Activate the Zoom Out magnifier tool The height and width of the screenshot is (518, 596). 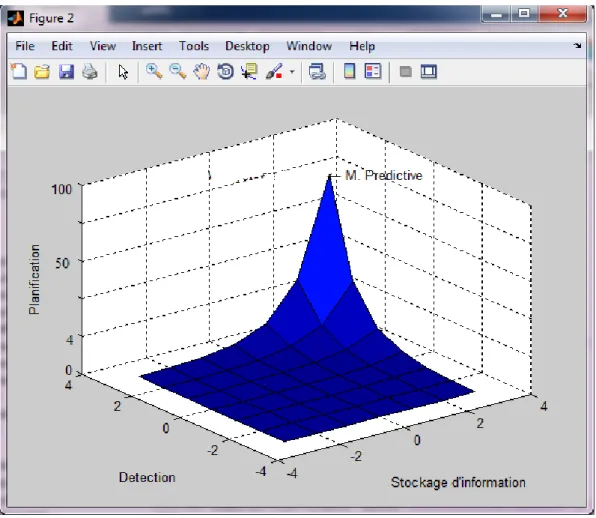(178, 71)
